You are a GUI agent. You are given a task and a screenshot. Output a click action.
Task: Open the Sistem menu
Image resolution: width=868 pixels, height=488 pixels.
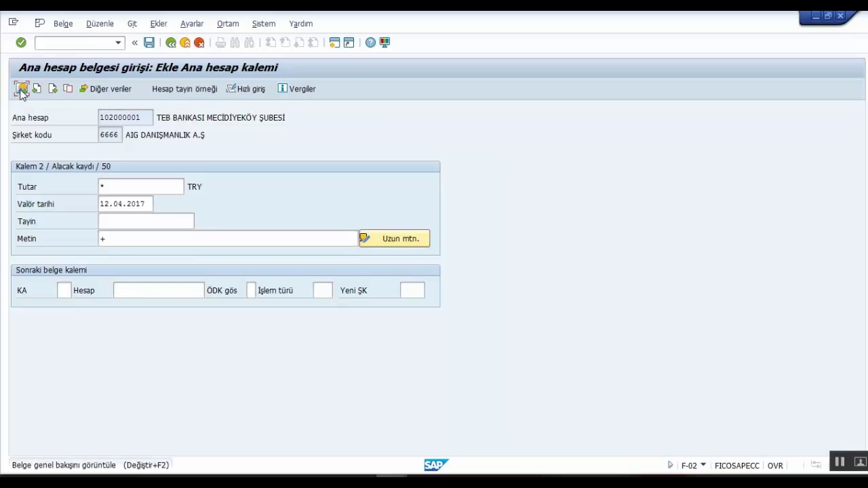tap(264, 24)
